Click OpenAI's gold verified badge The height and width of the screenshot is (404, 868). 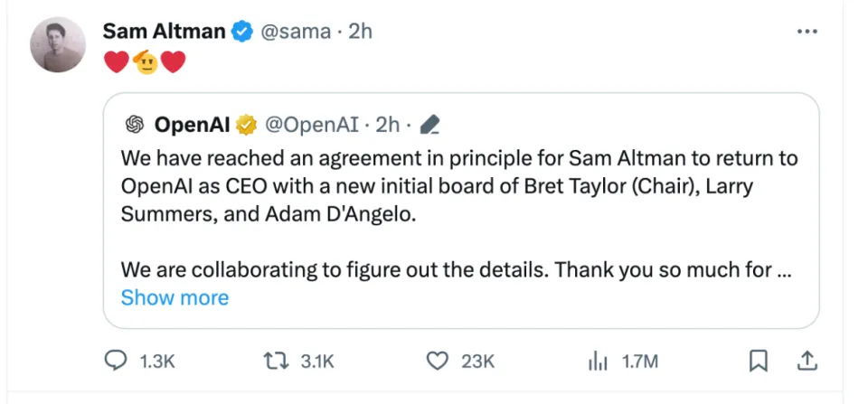(246, 123)
